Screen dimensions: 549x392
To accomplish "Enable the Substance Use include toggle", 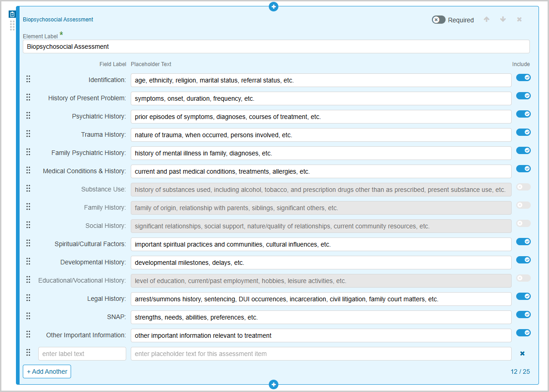I will 523,187.
